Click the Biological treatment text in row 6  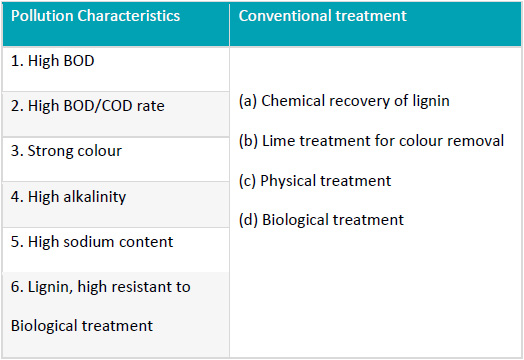click(x=82, y=326)
